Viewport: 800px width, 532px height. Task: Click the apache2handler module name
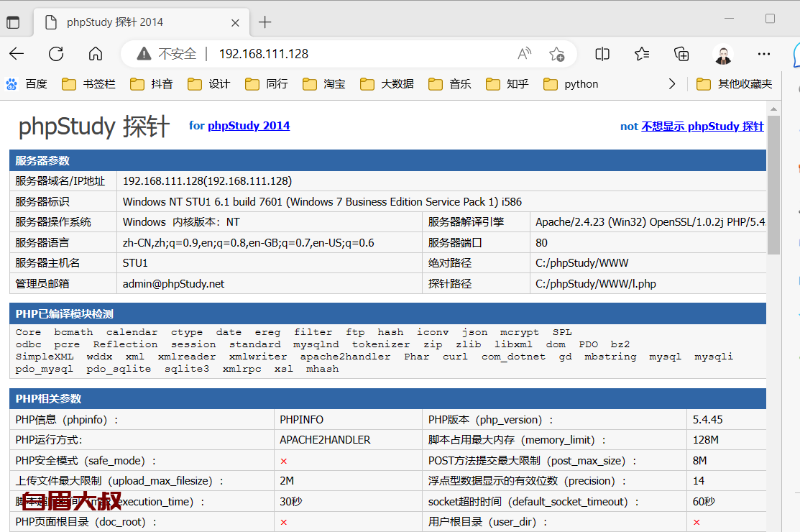345,357
